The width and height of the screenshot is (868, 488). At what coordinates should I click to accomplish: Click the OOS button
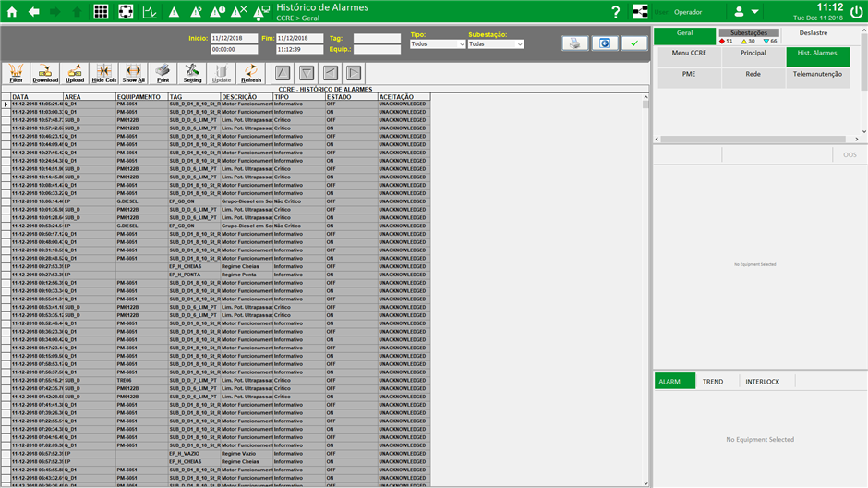pyautogui.click(x=850, y=154)
